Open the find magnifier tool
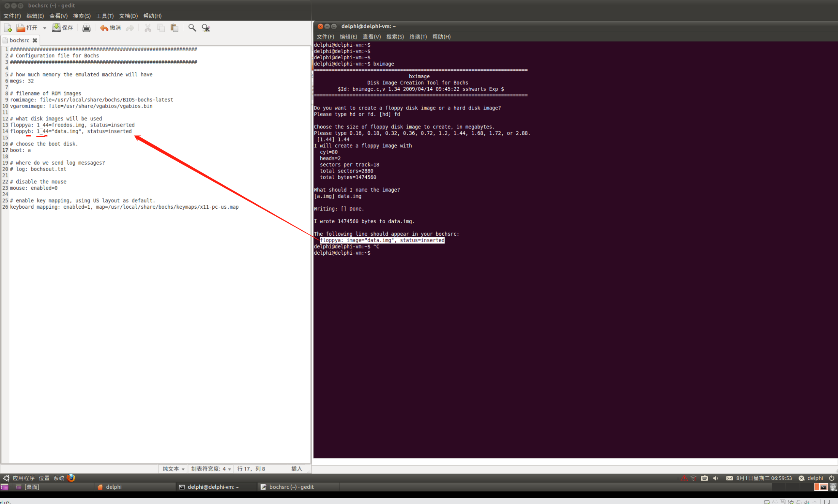838x504 pixels. pyautogui.click(x=192, y=28)
